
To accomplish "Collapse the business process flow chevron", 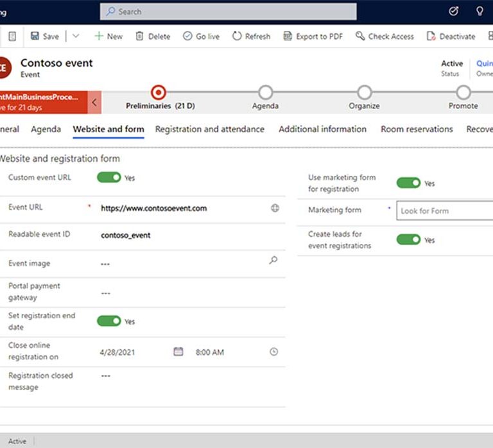I will [x=94, y=102].
